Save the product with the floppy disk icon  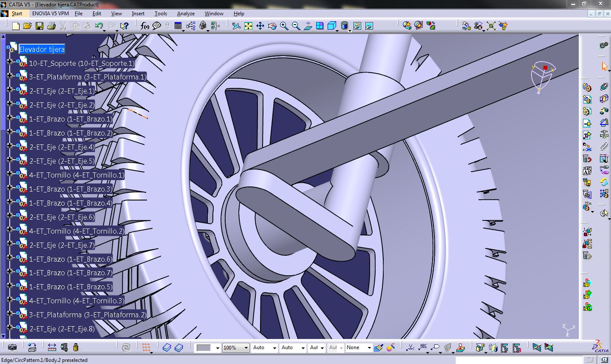[40, 26]
